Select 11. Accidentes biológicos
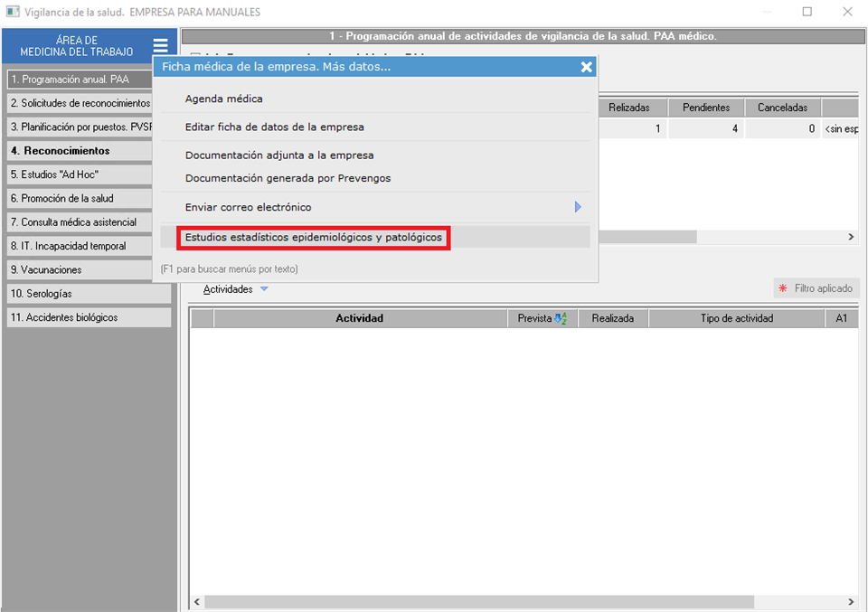The height and width of the screenshot is (612, 868). [x=63, y=317]
